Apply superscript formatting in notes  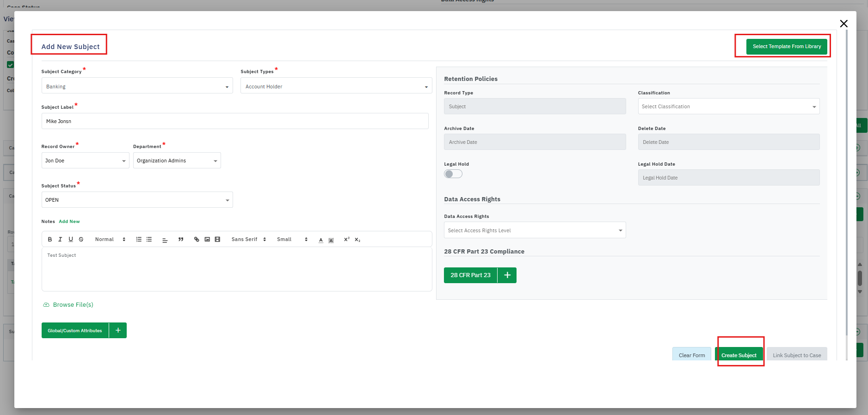pyautogui.click(x=346, y=240)
